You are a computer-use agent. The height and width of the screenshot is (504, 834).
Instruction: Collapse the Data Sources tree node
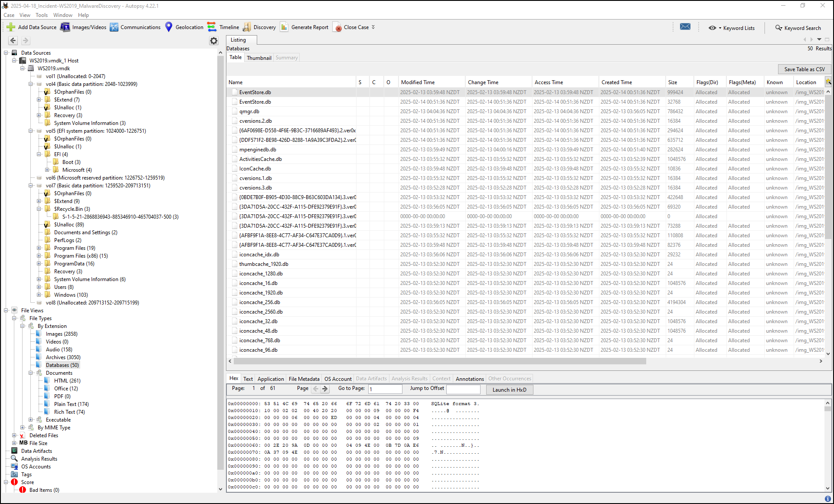(x=6, y=53)
